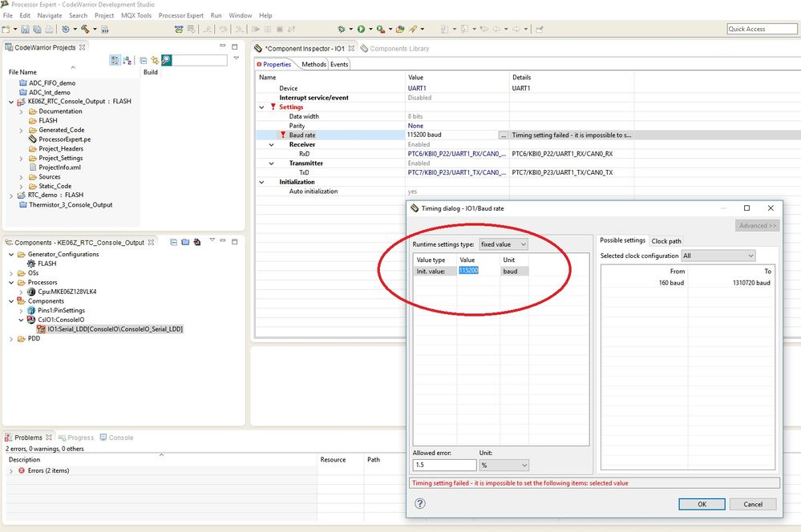
Task: Expand Errors (2 items) in Problems
Action: pos(11,471)
